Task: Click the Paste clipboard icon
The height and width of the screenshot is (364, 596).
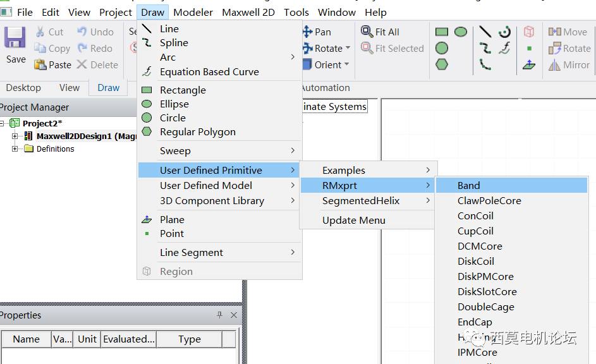Action: click(40, 64)
